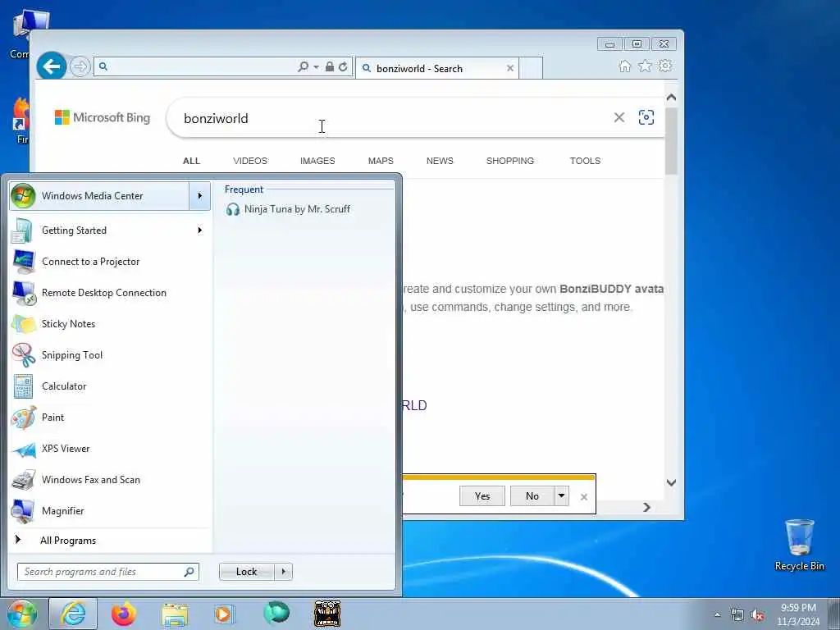
Task: Close the bonziworld - Search tab
Action: click(x=510, y=69)
